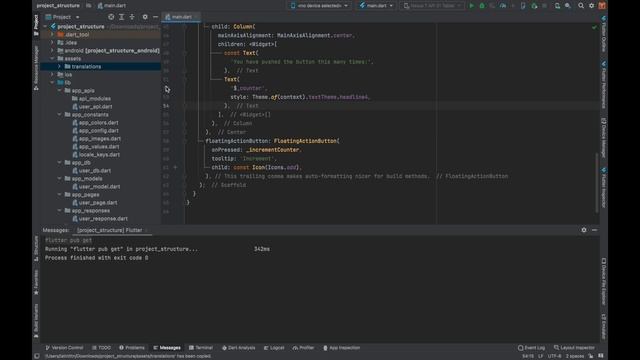Open main.dart run configuration dropdown
Viewport: 640px width, 360px height.
pos(376,6)
